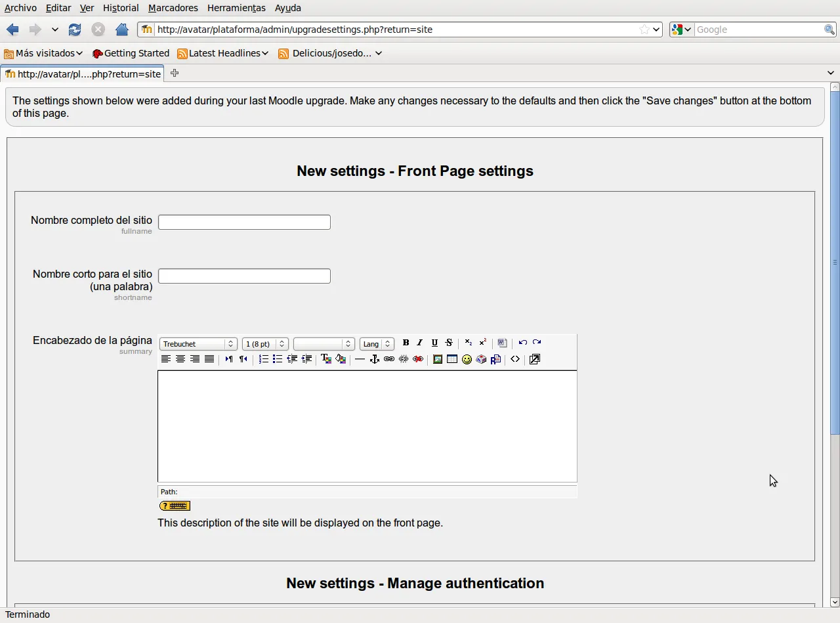The width and height of the screenshot is (840, 623).
Task: Enlarge the editor to fullscreen
Action: click(535, 359)
